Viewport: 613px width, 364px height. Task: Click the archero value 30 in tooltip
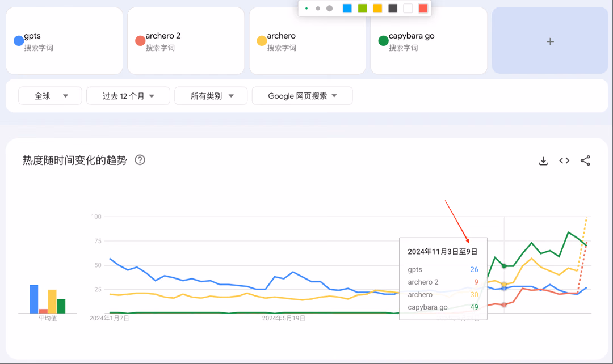474,294
